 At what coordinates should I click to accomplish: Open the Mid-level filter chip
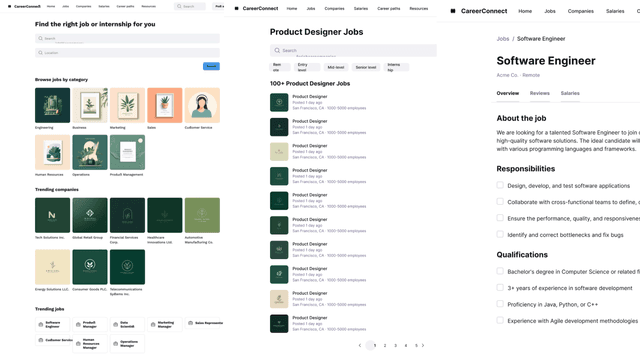pyautogui.click(x=336, y=67)
